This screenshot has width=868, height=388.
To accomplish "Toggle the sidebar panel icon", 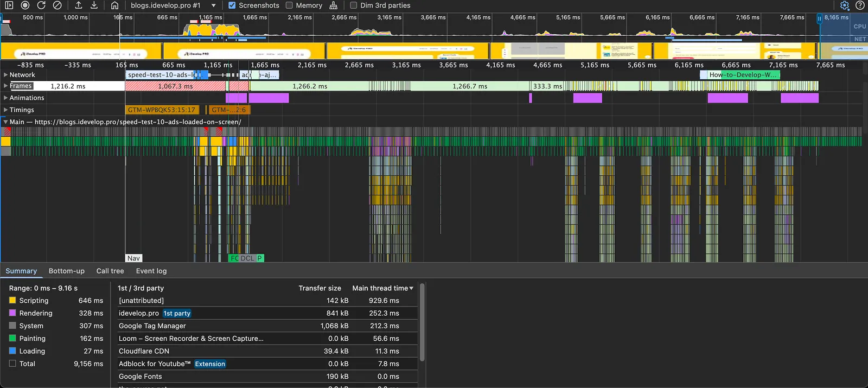I will click(9, 5).
